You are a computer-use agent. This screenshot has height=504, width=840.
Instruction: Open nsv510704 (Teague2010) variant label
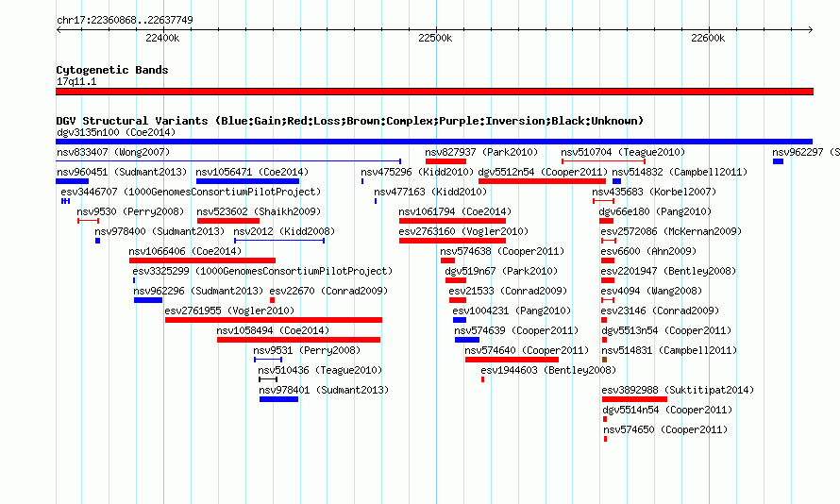623,152
